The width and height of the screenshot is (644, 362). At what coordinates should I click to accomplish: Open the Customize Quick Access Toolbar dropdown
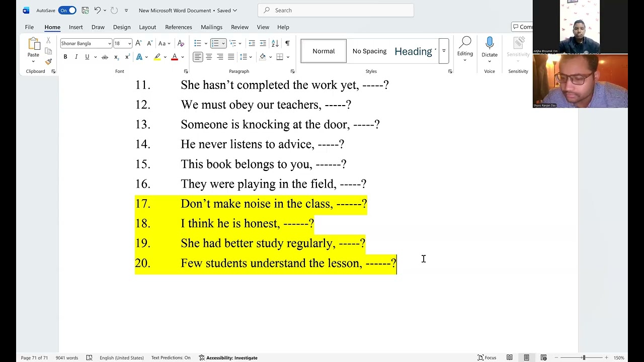pyautogui.click(x=126, y=10)
